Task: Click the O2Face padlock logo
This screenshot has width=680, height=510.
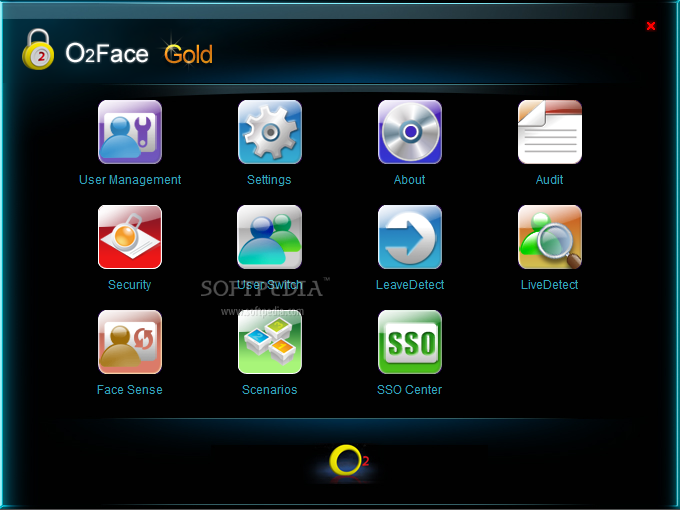Action: click(x=38, y=49)
